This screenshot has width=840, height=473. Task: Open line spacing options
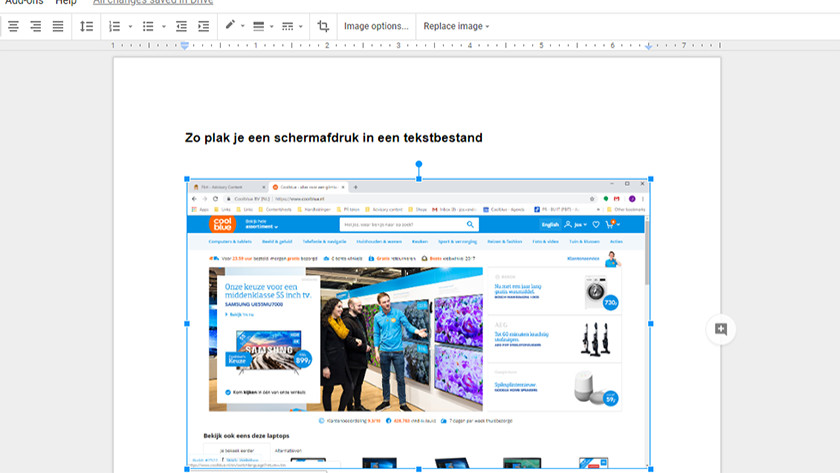pos(86,26)
